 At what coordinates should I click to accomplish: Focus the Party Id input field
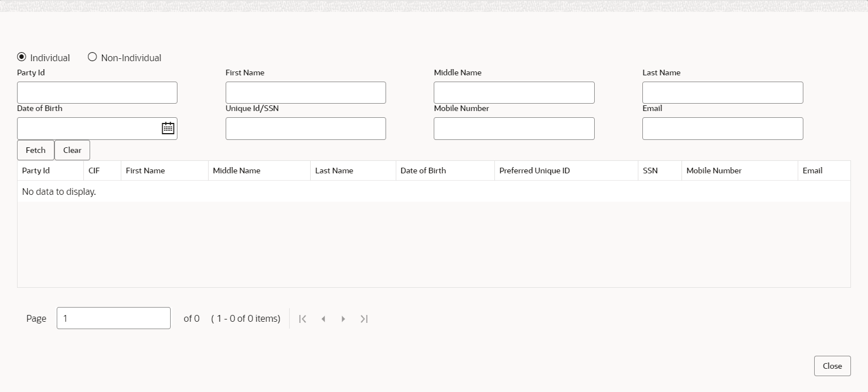click(97, 92)
